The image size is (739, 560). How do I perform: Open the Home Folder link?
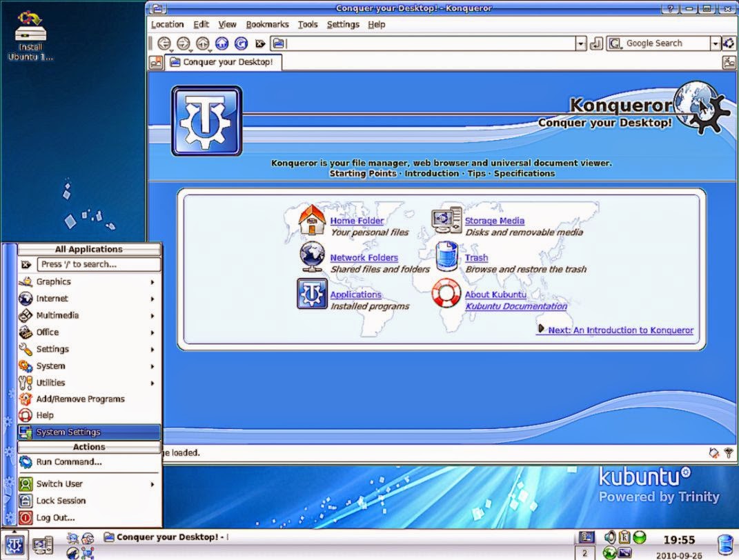point(357,221)
